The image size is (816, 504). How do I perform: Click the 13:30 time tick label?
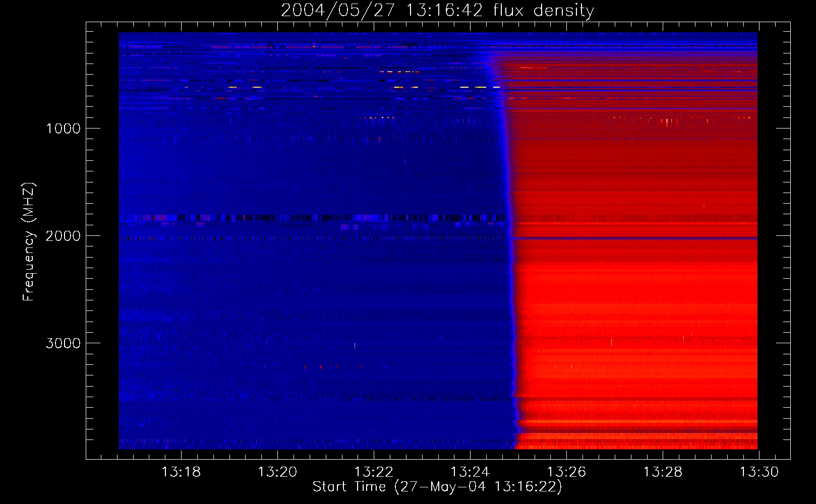(x=759, y=472)
